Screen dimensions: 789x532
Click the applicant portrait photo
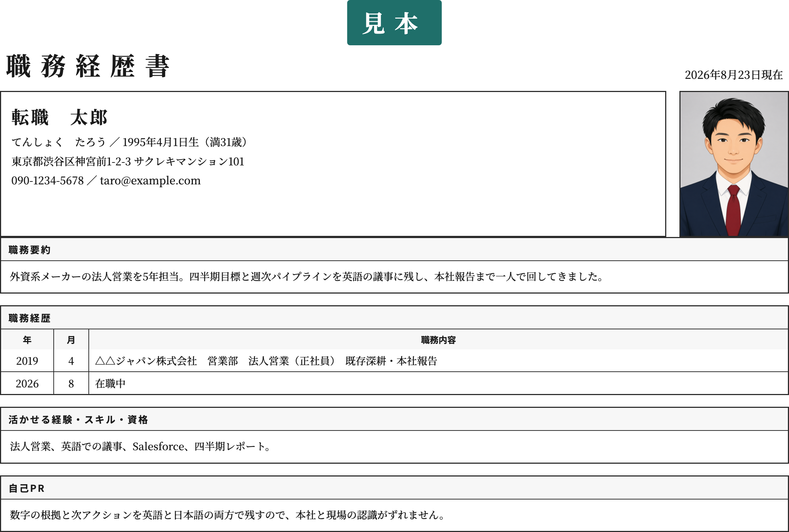tap(734, 164)
